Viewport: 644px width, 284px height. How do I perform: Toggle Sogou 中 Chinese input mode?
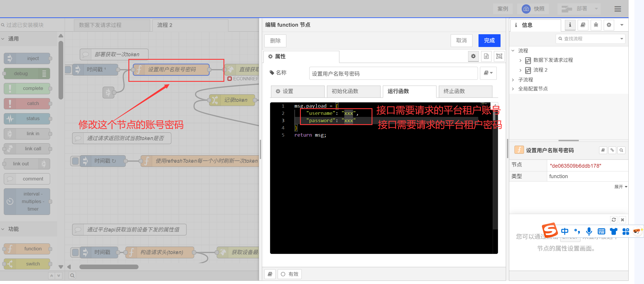point(565,231)
